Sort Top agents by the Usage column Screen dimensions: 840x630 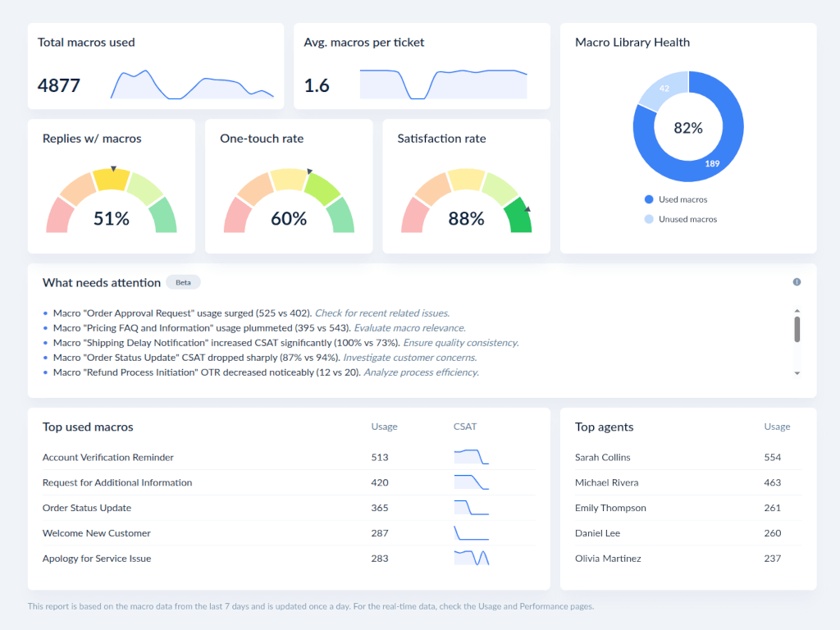(x=776, y=427)
